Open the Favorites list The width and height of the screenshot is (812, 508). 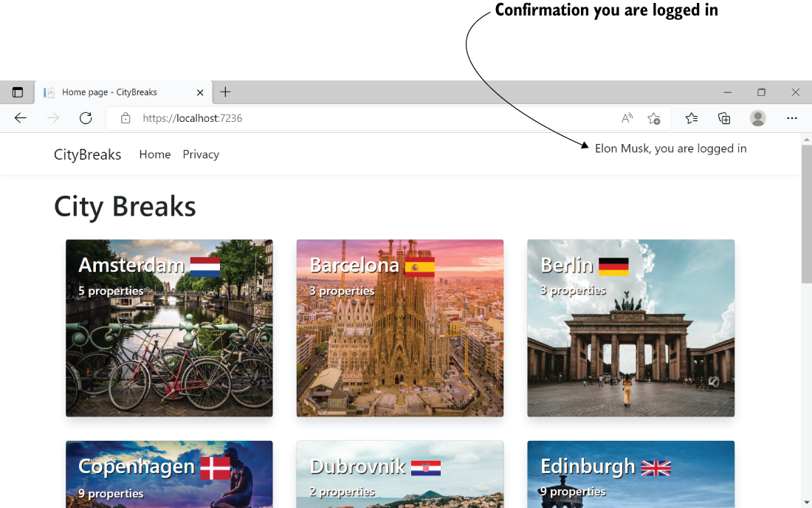692,118
